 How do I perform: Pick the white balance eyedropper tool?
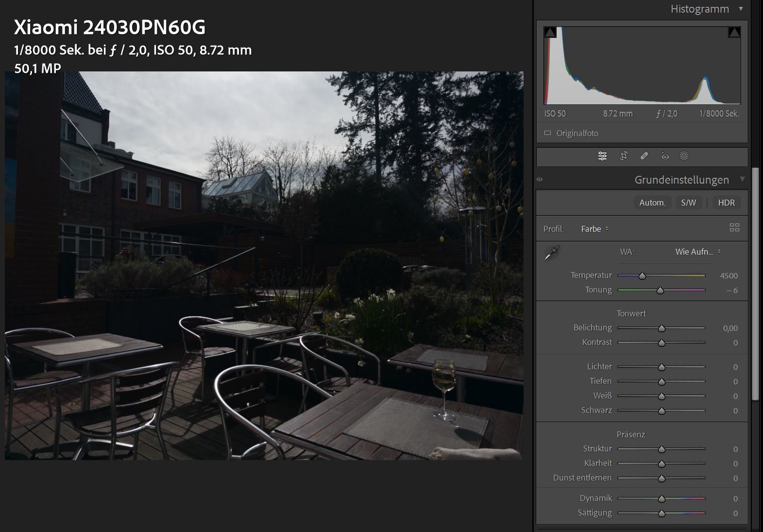point(552,253)
